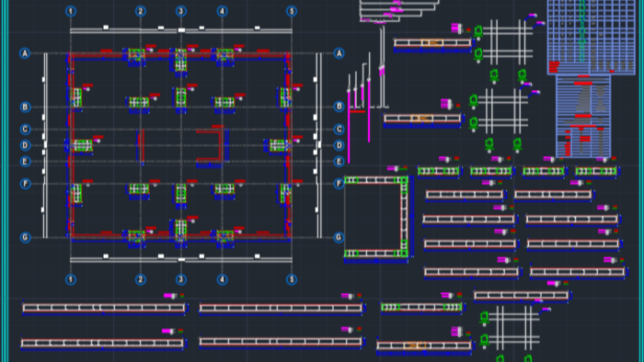Select grid bubble A left of plan
This screenshot has height=362, width=644.
25,53
